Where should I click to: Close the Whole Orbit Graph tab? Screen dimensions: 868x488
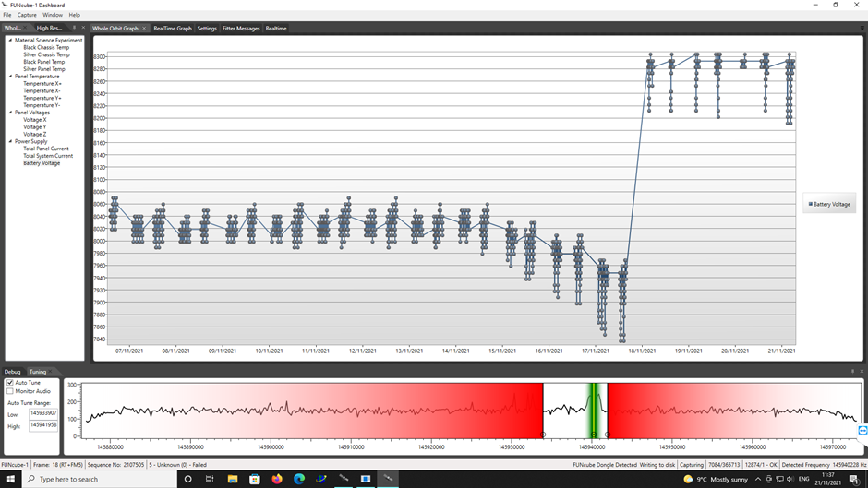[144, 29]
